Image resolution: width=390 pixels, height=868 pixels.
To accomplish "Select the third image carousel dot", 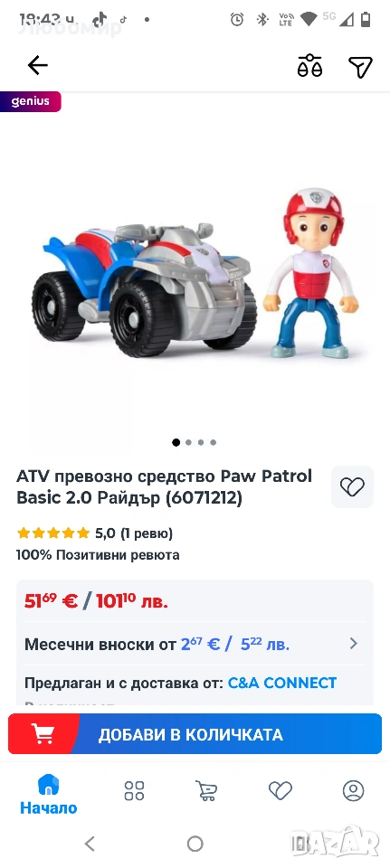I will tap(201, 442).
